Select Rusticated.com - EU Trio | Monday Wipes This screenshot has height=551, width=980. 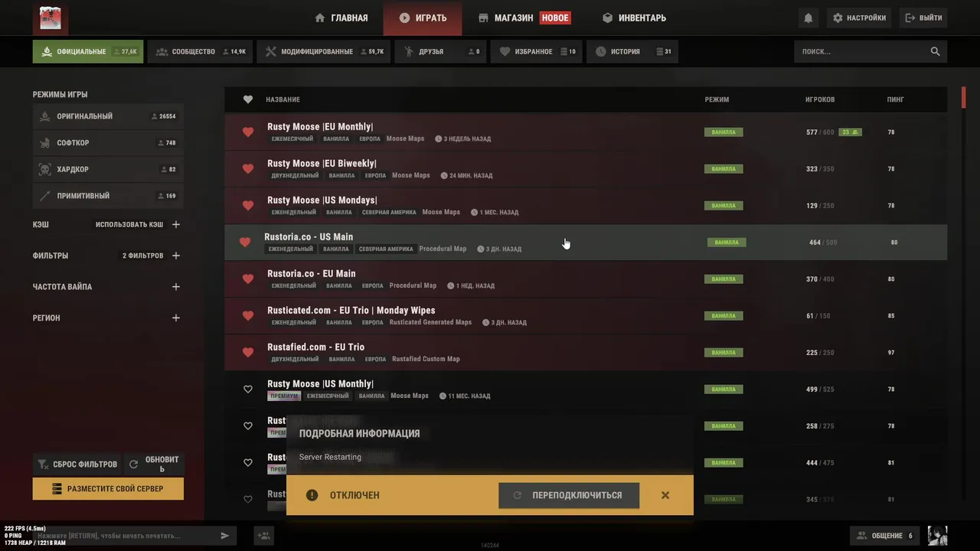coord(351,311)
